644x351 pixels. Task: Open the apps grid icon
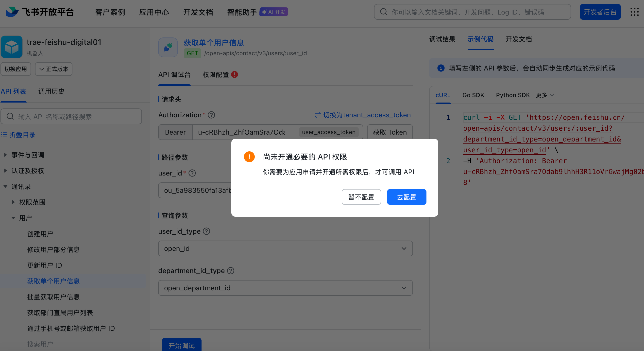[x=634, y=12]
